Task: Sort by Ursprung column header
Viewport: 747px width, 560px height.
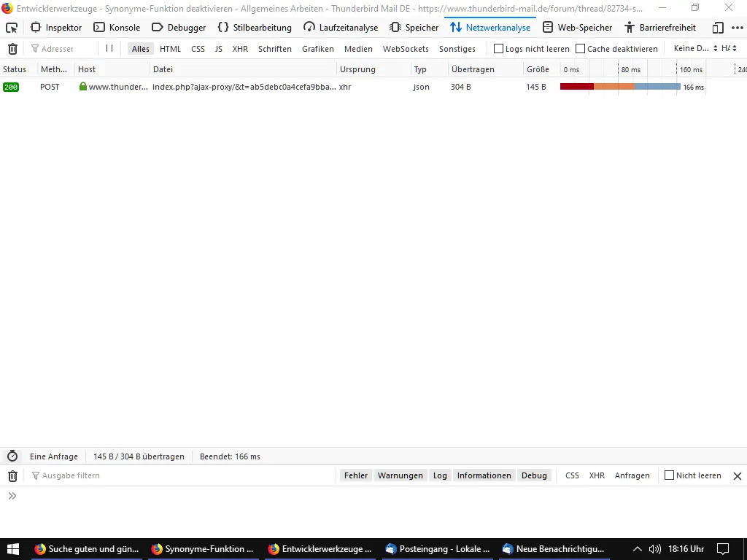Action: (x=373, y=69)
